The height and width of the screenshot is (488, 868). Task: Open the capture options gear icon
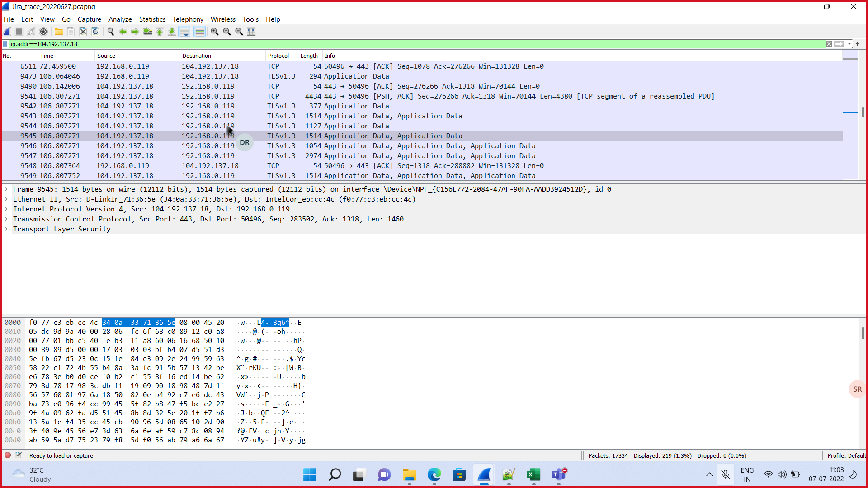click(x=43, y=32)
